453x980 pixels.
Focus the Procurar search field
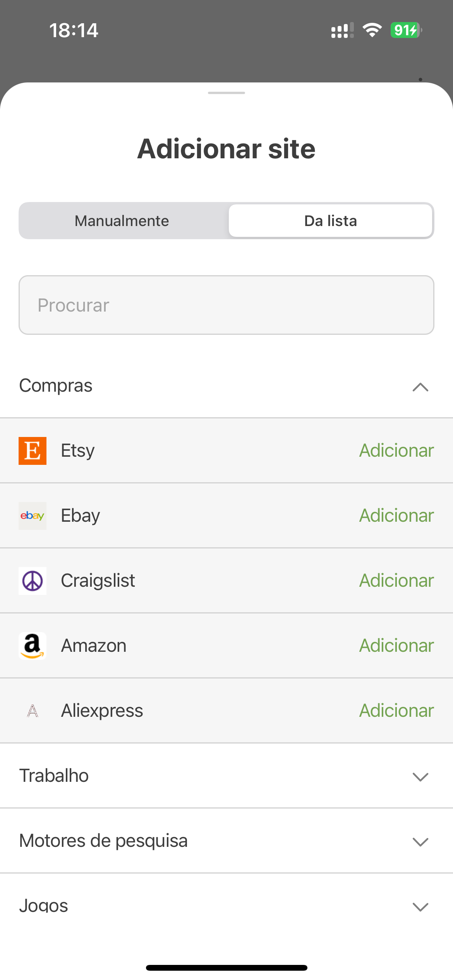click(x=226, y=305)
